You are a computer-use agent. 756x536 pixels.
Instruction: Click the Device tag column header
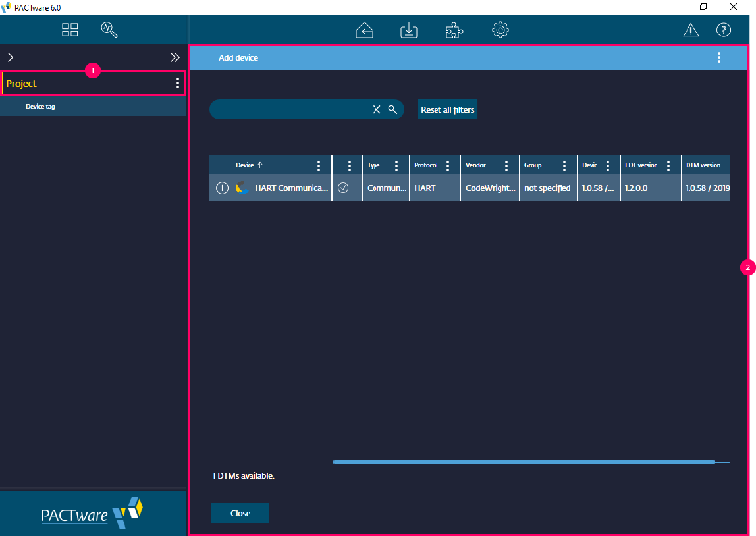coord(41,107)
